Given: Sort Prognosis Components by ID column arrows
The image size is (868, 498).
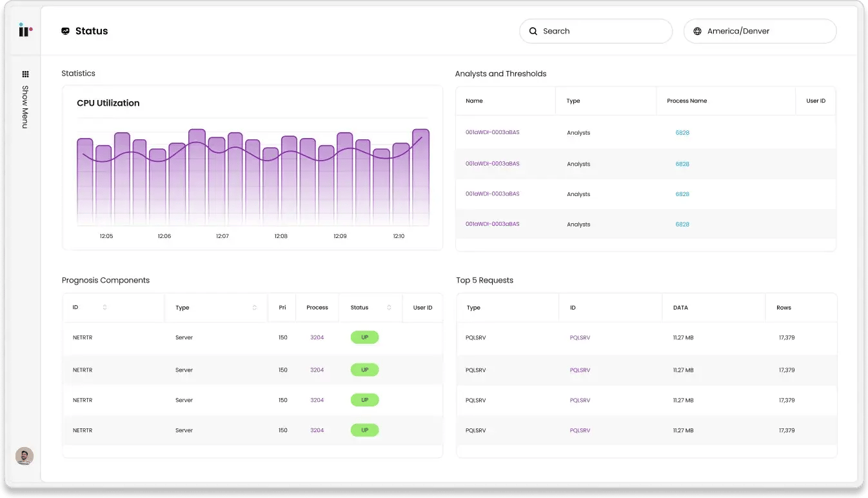Looking at the screenshot, I should click(104, 308).
